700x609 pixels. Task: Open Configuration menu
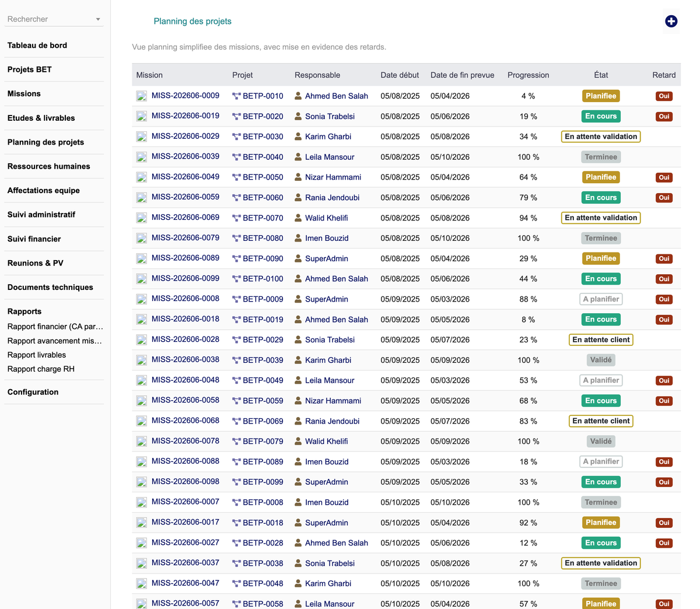coord(33,392)
